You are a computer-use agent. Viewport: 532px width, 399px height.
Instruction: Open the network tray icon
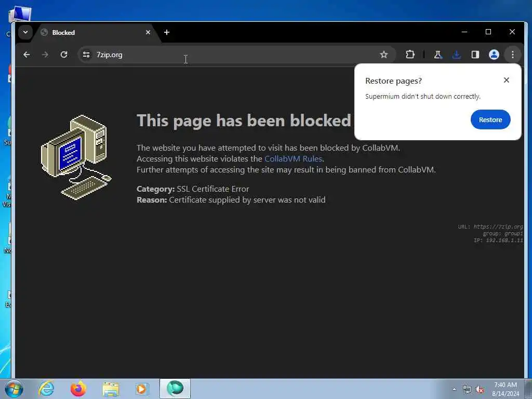[467, 390]
